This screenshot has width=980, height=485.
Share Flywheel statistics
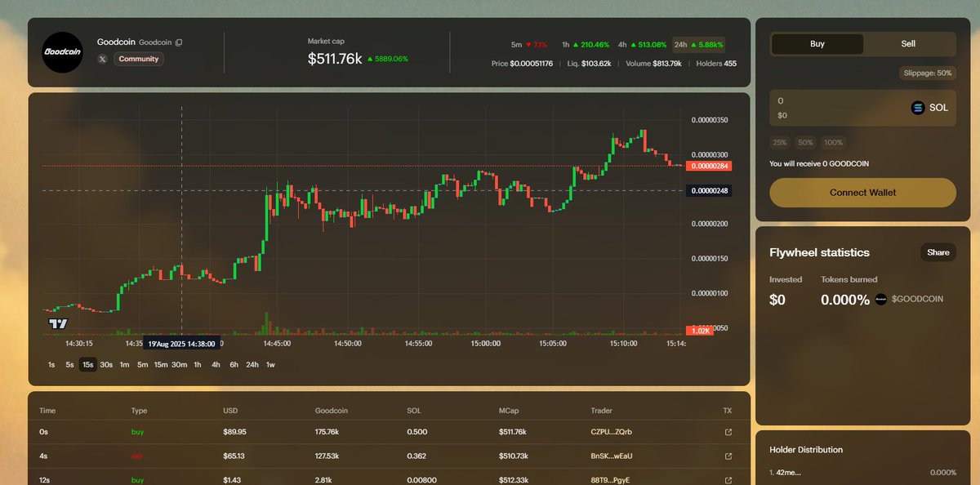(938, 252)
